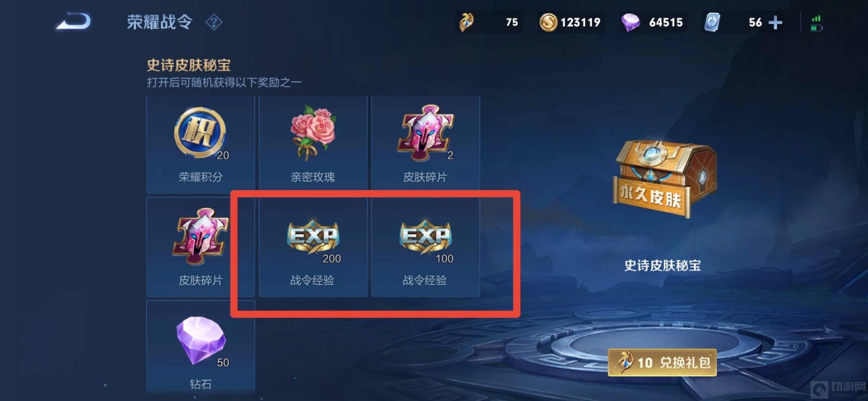868x401 pixels.
Task: Select the 战令经验 200 EXP tile
Action: 313,247
